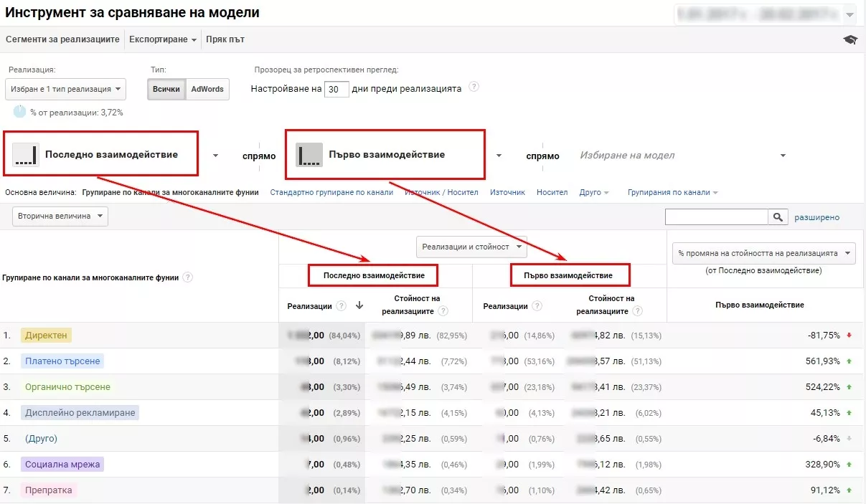The image size is (866, 504).
Task: Open Избиране на модел dropdown
Action: [x=682, y=155]
